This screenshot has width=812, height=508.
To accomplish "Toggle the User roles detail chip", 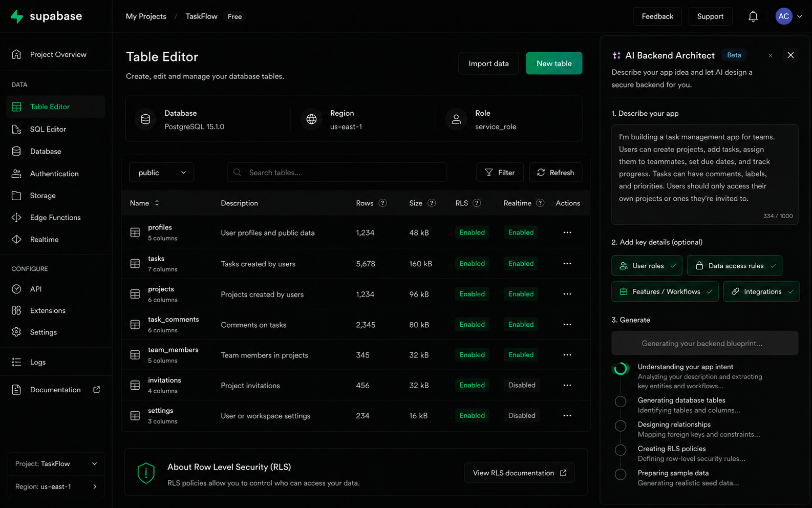I will (647, 266).
